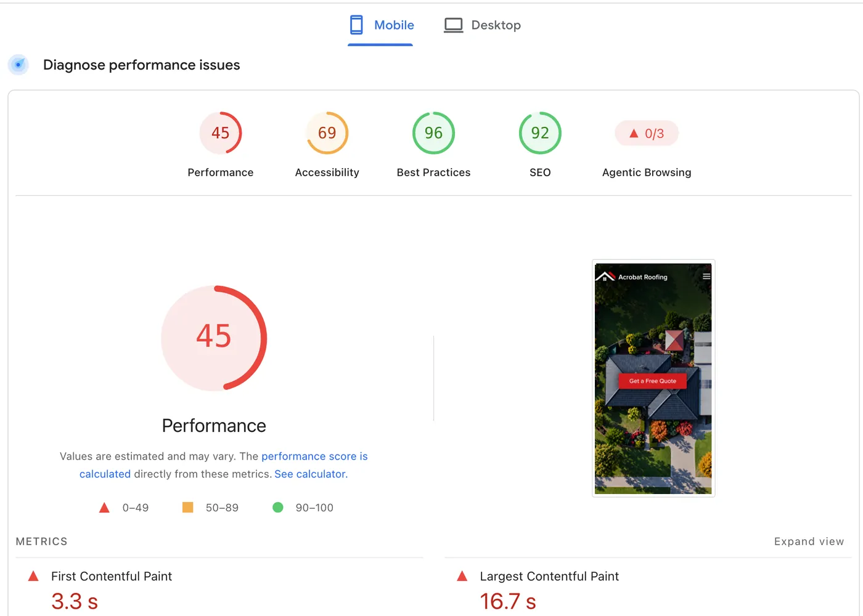Screen dimensions: 863x616
Task: Click the Mobile phone icon
Action: [x=356, y=25]
